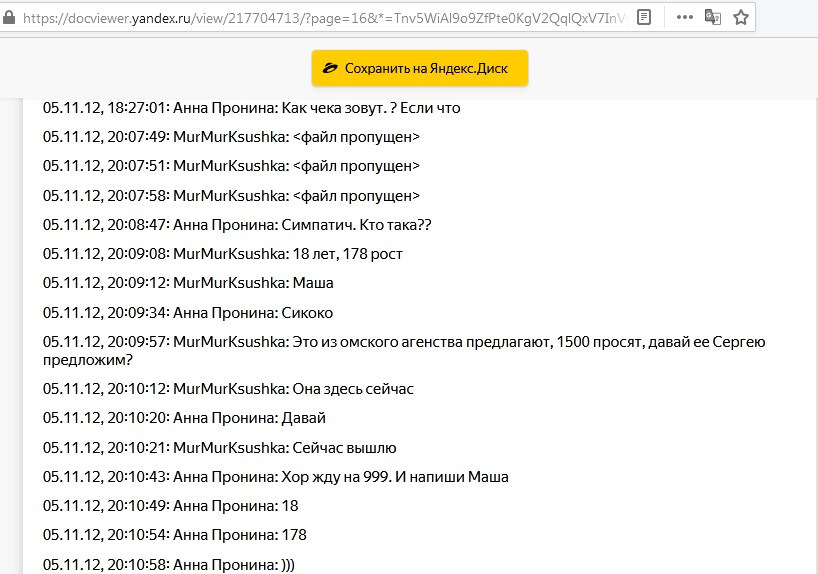Open page actions three-dots menu
This screenshot has height=574, width=818.
684,17
